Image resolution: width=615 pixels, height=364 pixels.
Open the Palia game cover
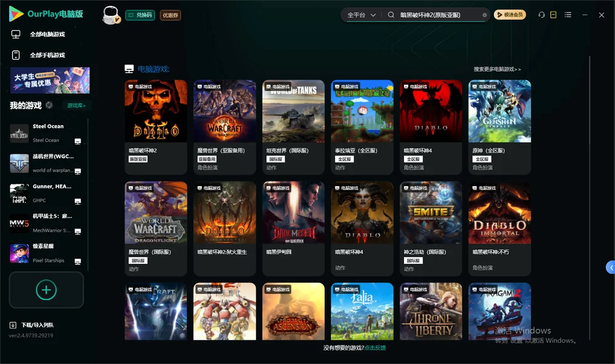pyautogui.click(x=362, y=312)
